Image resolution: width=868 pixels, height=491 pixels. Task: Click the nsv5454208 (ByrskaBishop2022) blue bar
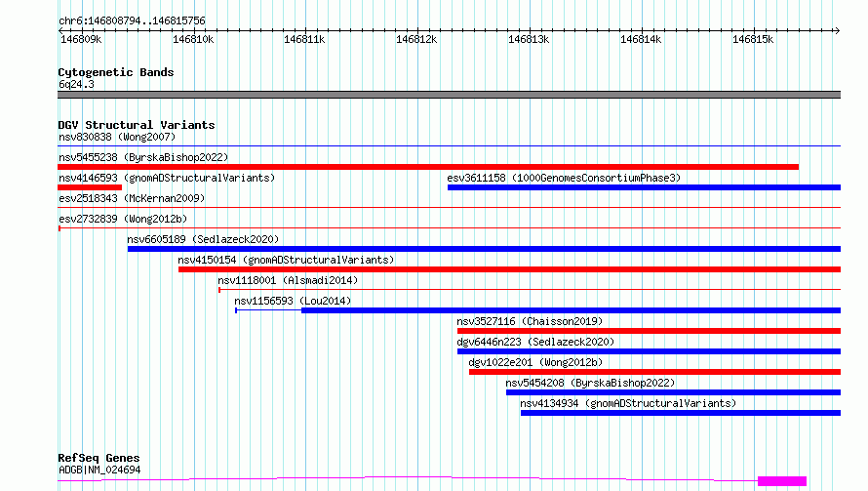673,392
